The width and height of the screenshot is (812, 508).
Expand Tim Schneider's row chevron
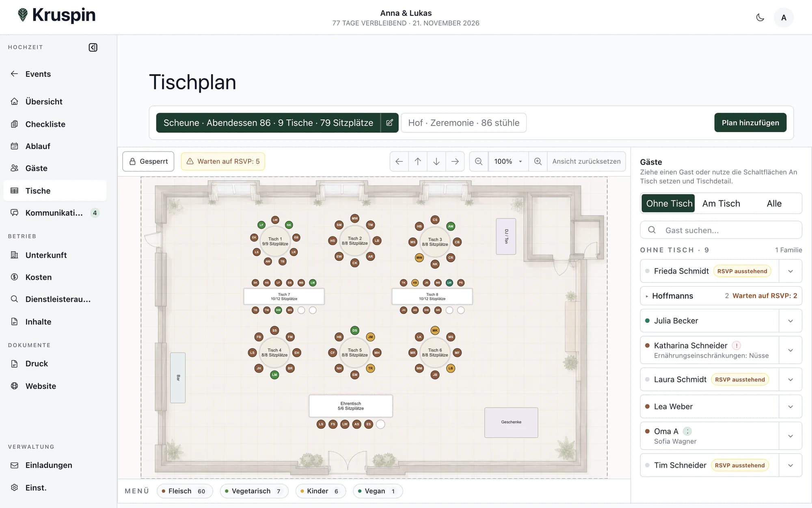(x=790, y=465)
